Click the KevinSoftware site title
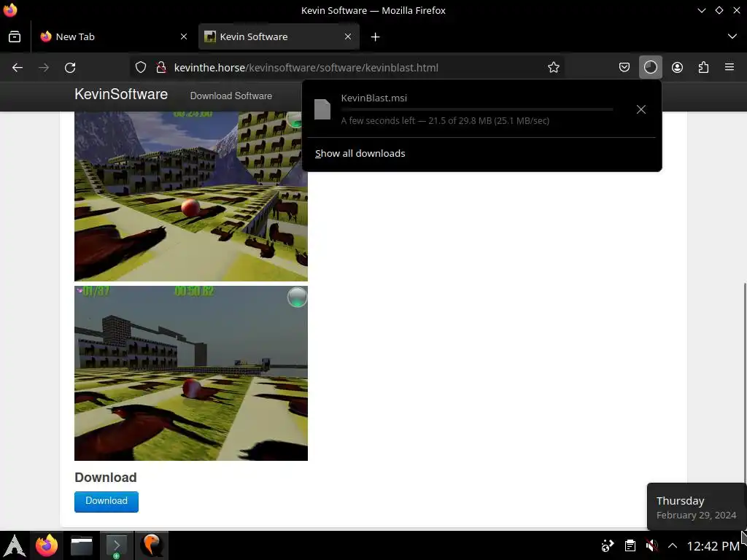This screenshot has width=747, height=560. tap(121, 94)
